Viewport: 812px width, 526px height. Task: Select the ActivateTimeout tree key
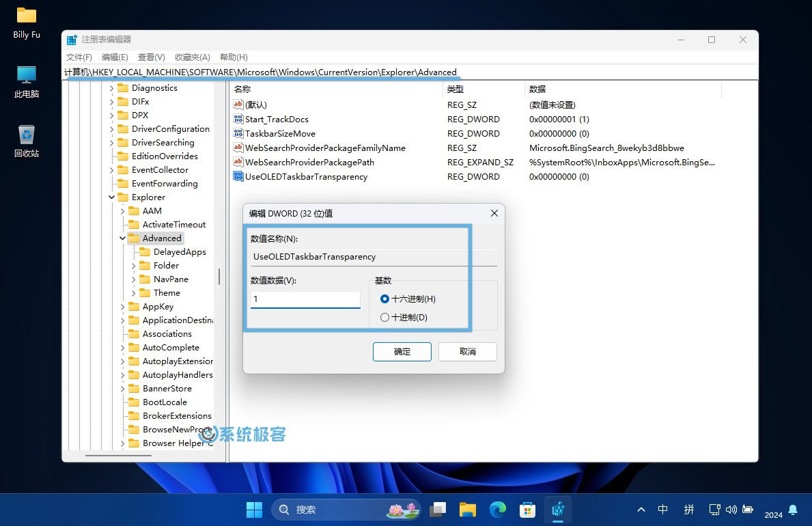pyautogui.click(x=174, y=224)
